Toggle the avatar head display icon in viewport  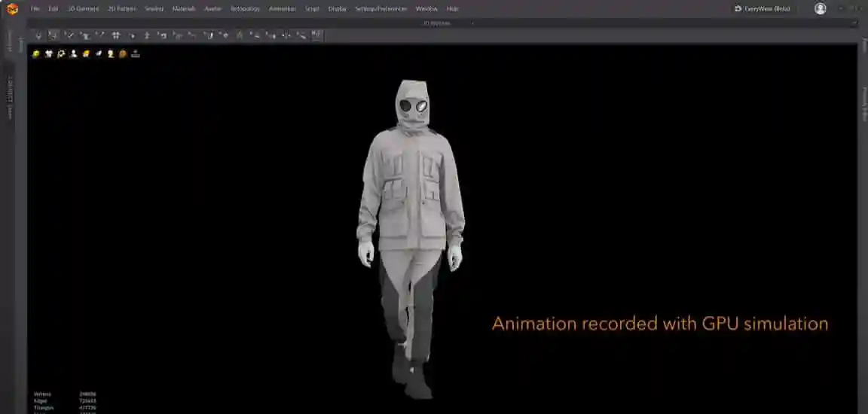111,53
